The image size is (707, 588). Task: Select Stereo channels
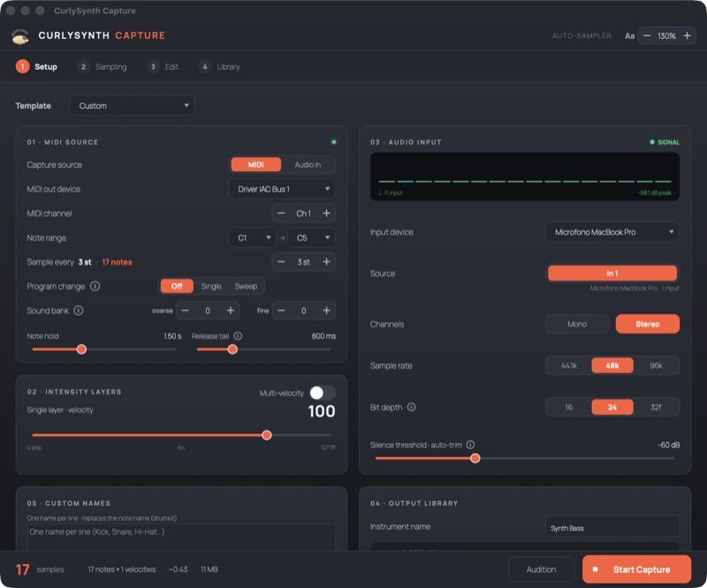[x=648, y=324]
